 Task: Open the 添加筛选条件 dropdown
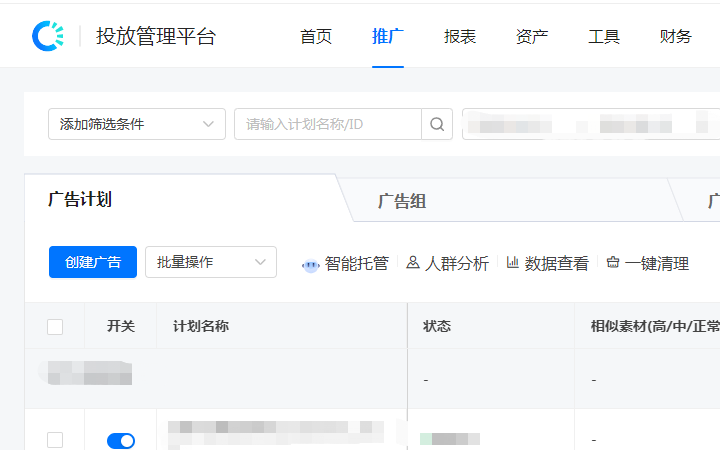pyautogui.click(x=137, y=124)
